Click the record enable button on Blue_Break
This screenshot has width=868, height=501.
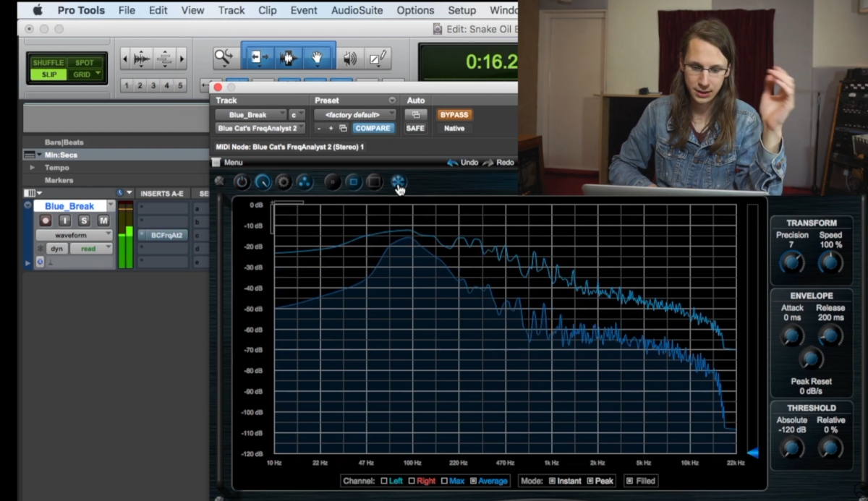(x=46, y=220)
